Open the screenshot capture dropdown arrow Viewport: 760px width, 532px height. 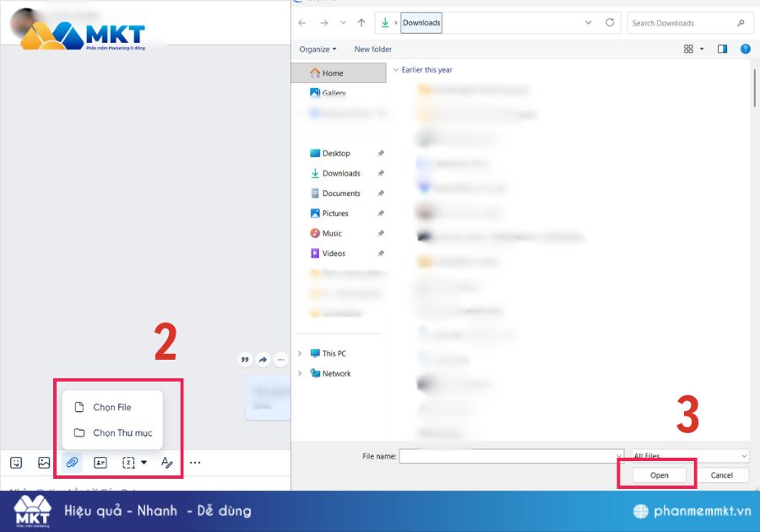pyautogui.click(x=144, y=463)
